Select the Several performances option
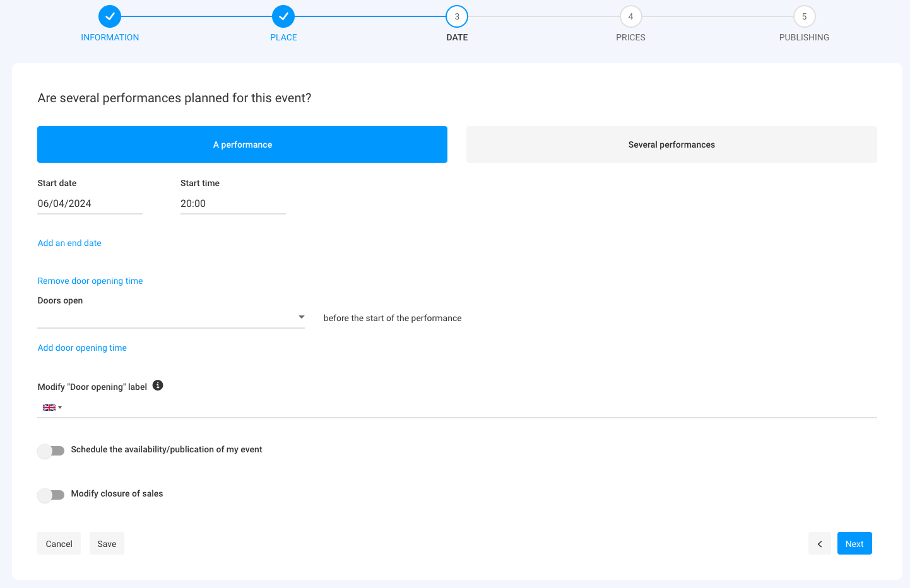Image resolution: width=910 pixels, height=588 pixels. [671, 144]
